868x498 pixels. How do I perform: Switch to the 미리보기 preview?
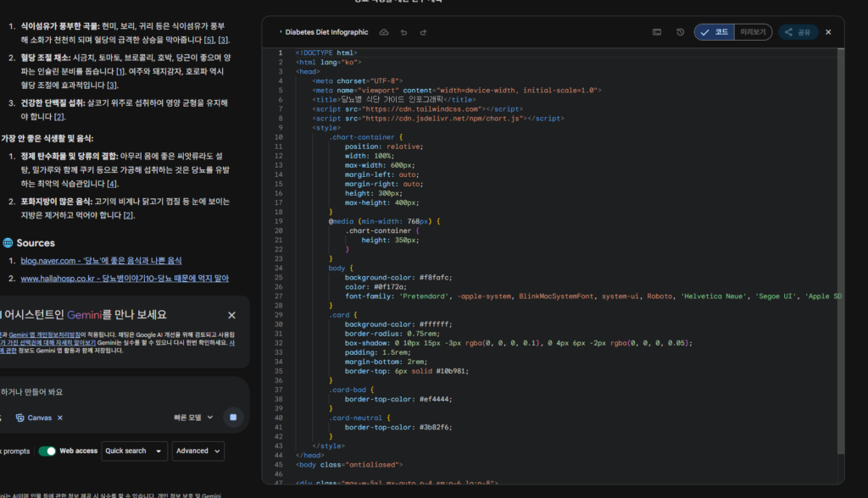753,32
